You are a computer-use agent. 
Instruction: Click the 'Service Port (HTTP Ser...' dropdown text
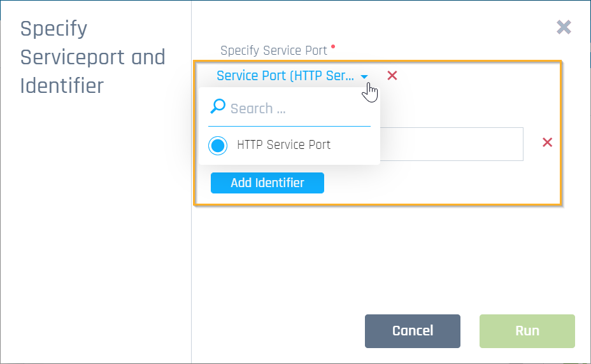point(285,76)
